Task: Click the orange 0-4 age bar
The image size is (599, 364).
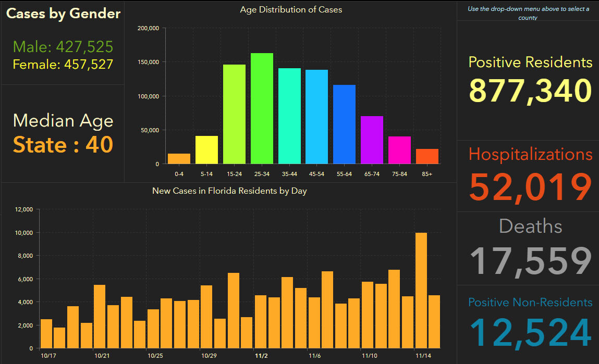Action: [x=179, y=159]
